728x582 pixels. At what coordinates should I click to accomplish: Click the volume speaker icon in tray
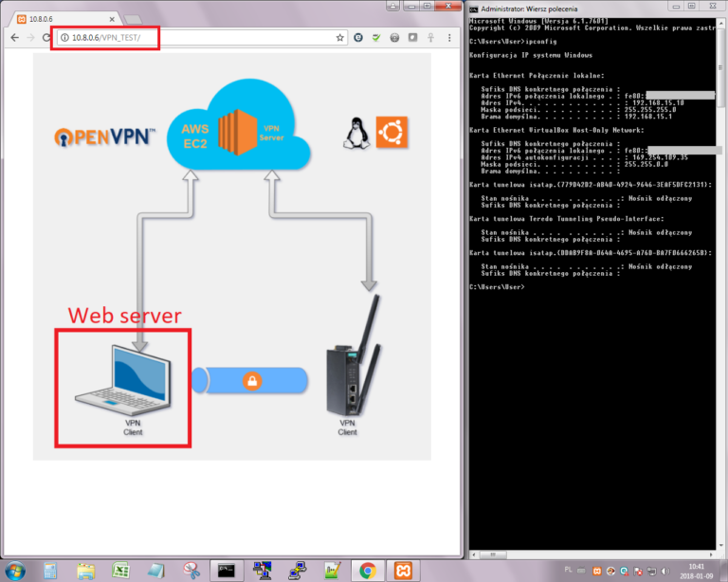click(x=665, y=571)
